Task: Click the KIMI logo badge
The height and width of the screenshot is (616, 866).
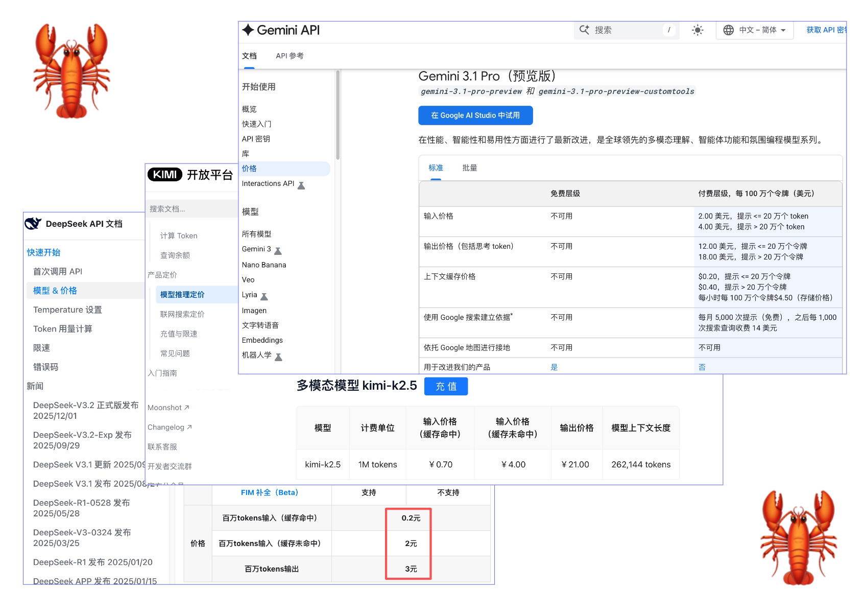Action: 164,175
